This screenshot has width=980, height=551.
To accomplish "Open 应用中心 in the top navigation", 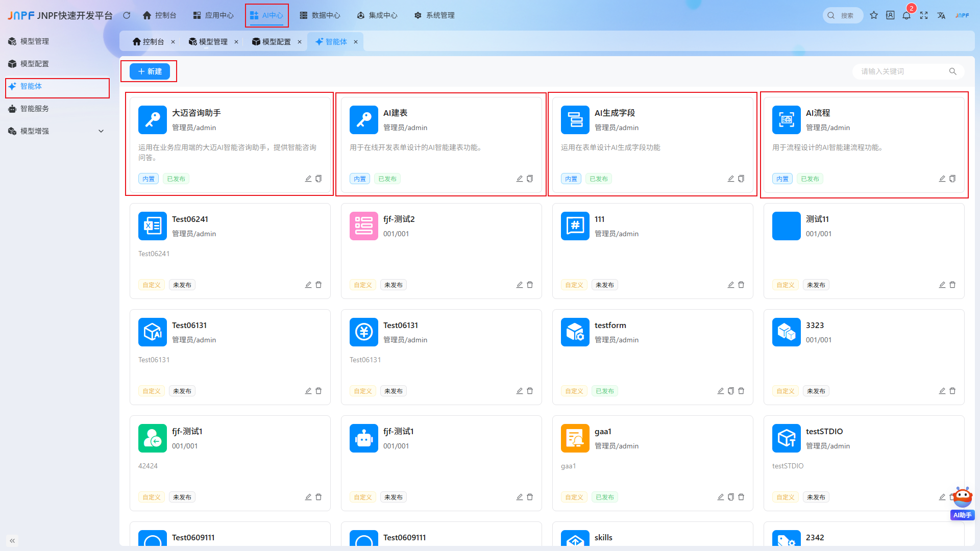I will 213,15.
